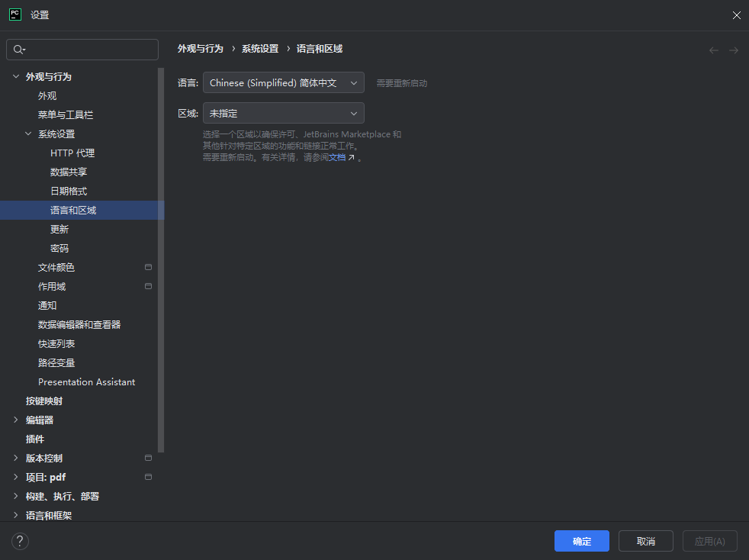
Task: Click the project-level icon next to 项目: pdf
Action: (x=149, y=477)
